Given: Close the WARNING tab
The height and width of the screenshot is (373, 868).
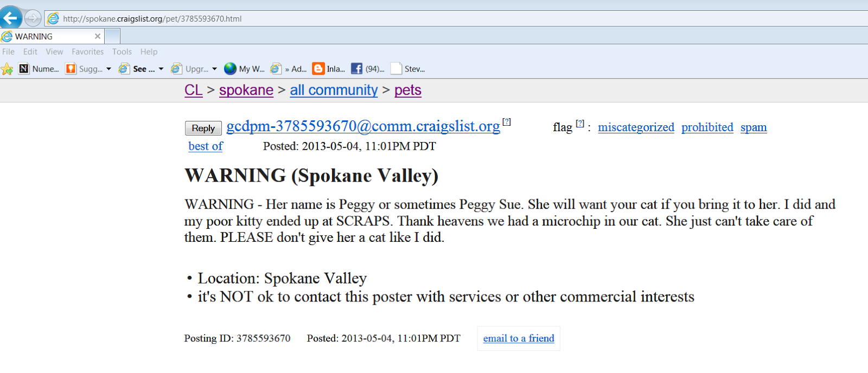Looking at the screenshot, I should click(x=98, y=36).
